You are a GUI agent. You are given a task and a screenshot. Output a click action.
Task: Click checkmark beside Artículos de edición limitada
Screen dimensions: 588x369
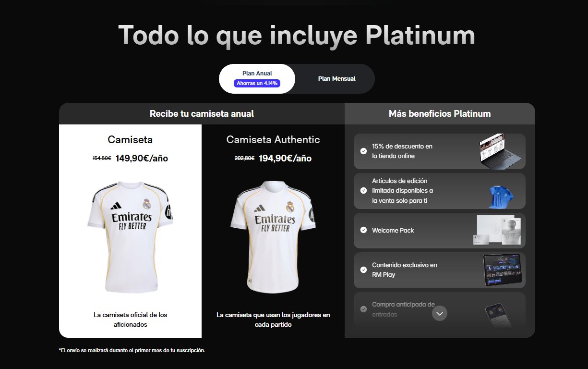pyautogui.click(x=363, y=191)
